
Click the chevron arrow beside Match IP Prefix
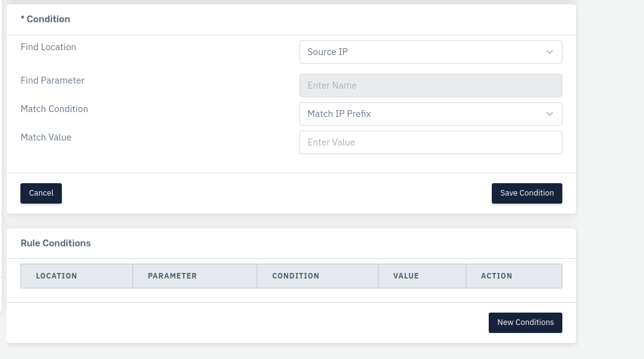click(x=549, y=114)
